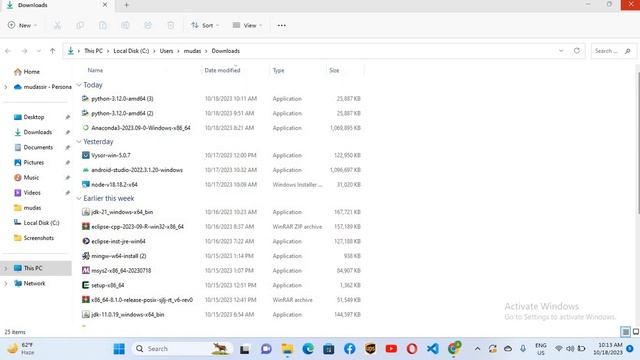
Task: Open Microsoft Edge from taskbar
Action: (x=308, y=349)
